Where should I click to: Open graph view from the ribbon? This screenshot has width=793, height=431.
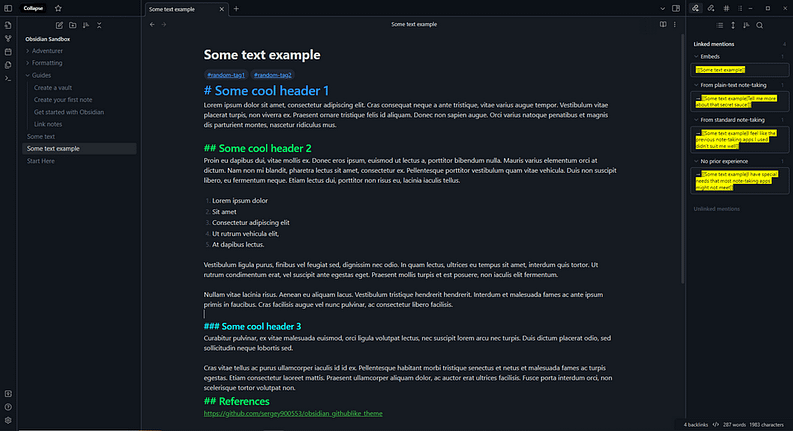click(8, 37)
